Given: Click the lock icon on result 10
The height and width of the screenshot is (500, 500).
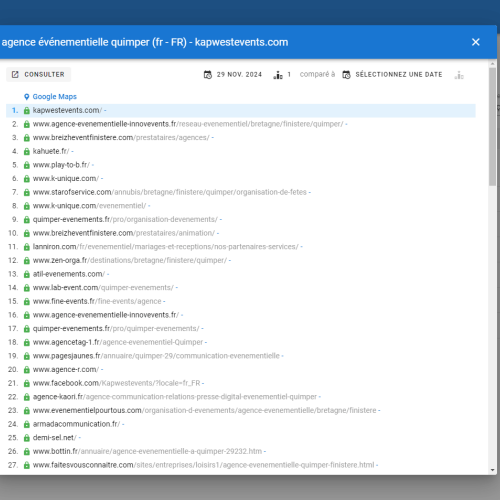Looking at the screenshot, I should tap(27, 234).
